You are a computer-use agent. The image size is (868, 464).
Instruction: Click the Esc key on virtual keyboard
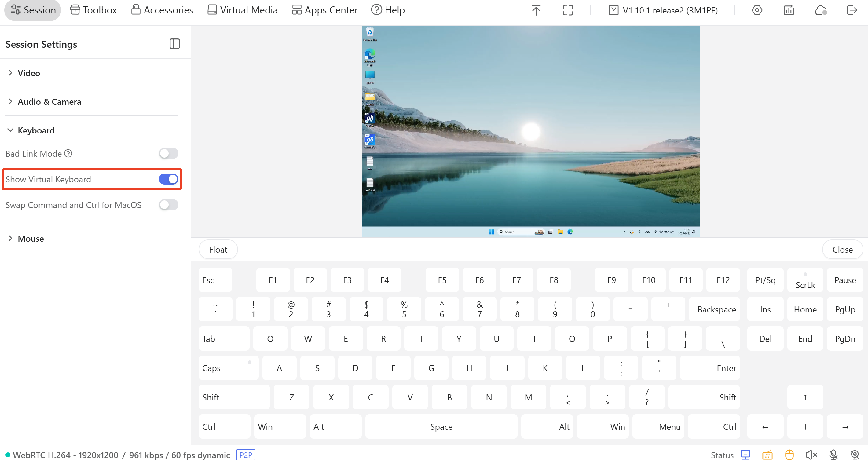point(215,280)
